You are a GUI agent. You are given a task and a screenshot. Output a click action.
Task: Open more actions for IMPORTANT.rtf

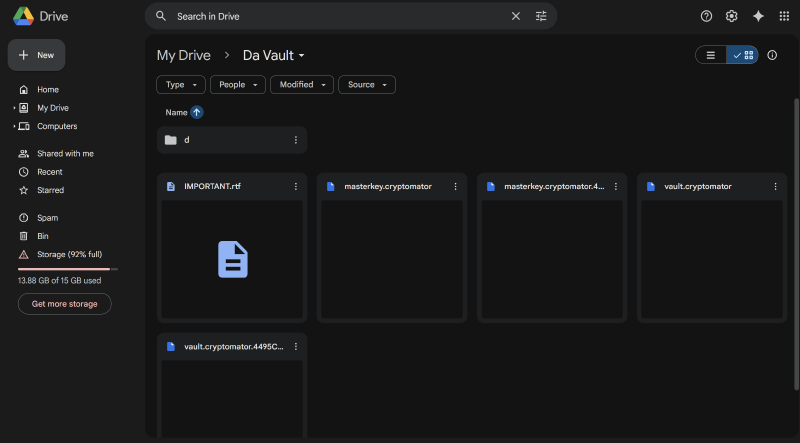pos(295,187)
